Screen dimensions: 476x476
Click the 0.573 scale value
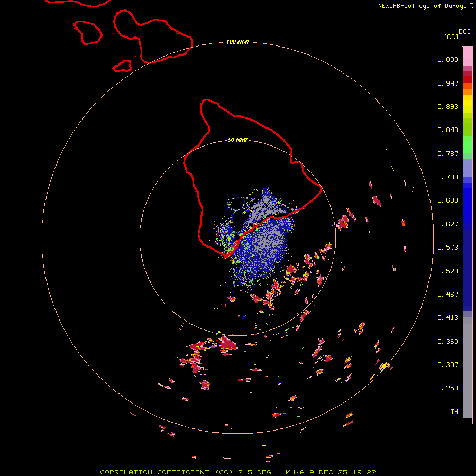coord(448,248)
